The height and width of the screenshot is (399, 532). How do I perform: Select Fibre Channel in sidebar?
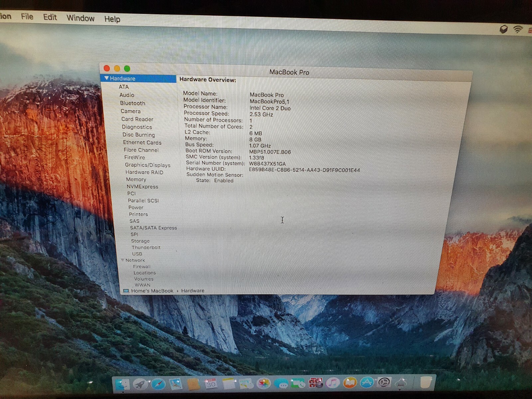pos(141,150)
